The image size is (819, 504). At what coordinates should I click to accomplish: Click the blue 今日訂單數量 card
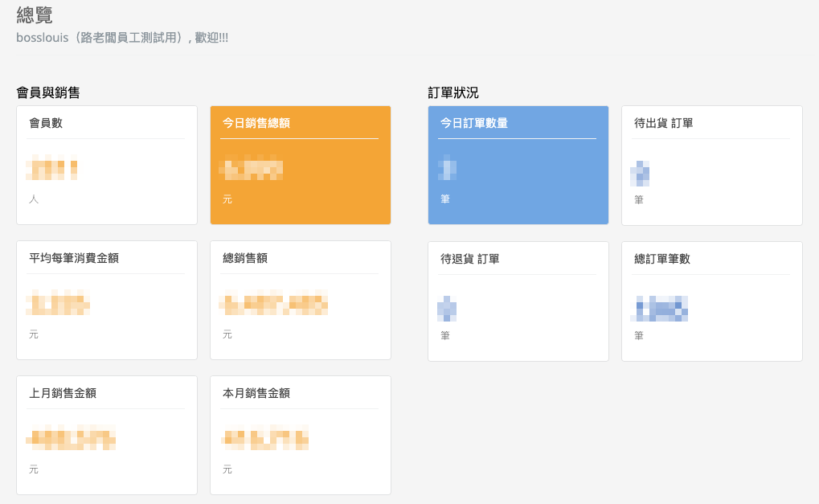tap(518, 165)
